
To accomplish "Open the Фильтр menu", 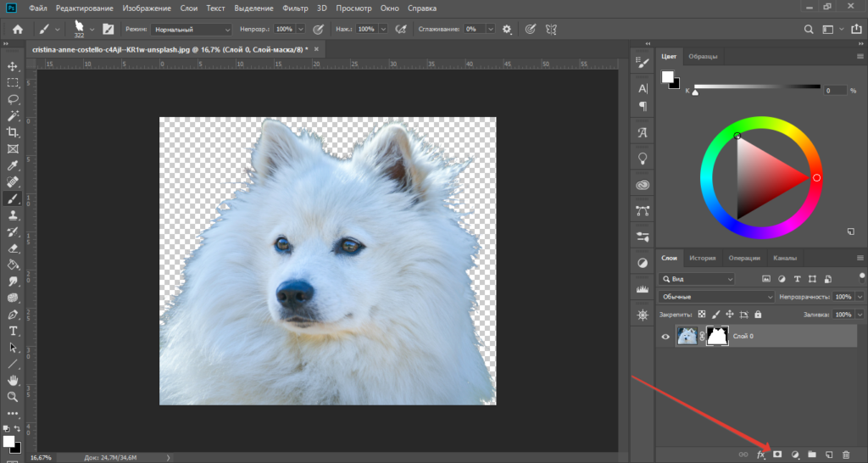I will (295, 8).
